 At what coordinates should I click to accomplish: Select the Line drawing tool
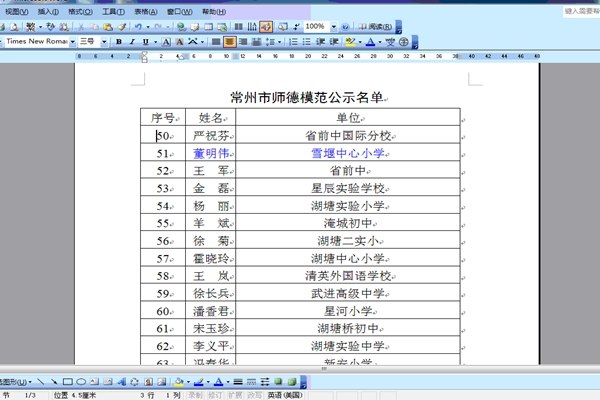40,382
